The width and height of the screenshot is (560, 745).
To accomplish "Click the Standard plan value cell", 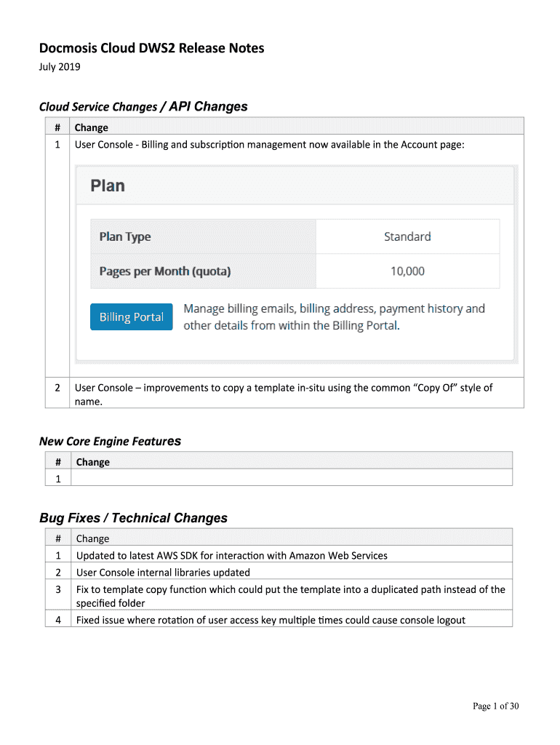I will (x=407, y=236).
